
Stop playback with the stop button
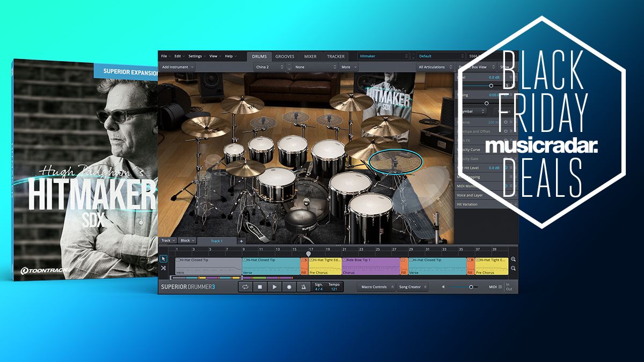click(x=260, y=287)
